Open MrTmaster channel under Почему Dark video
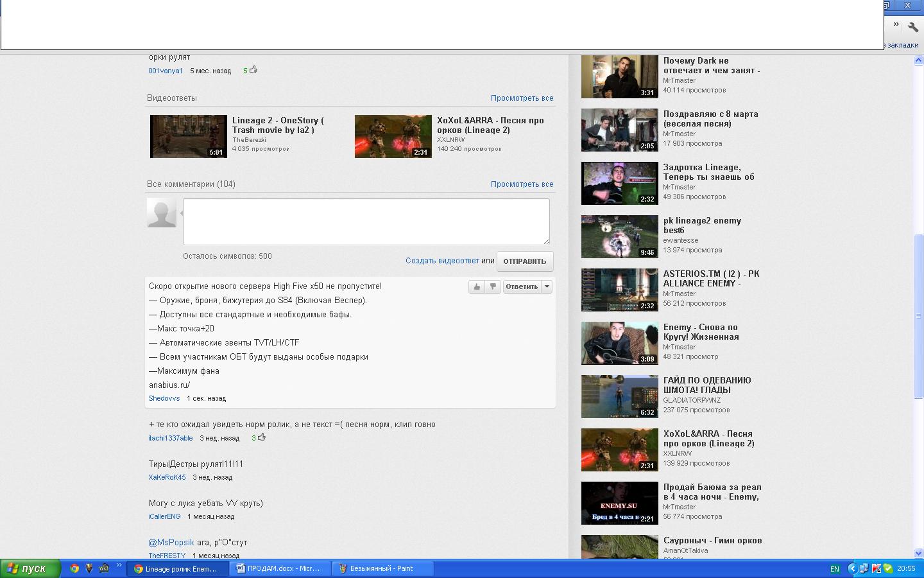The width and height of the screenshot is (924, 578). pos(680,80)
